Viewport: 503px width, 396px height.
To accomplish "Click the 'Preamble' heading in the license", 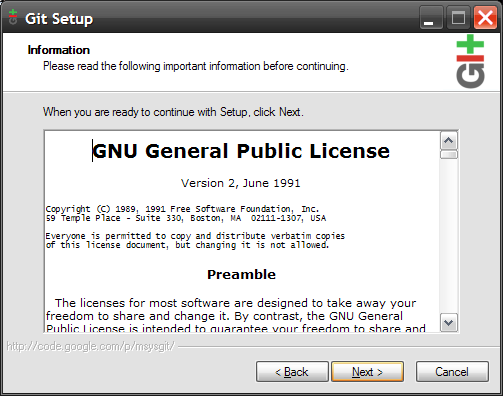I will tap(241, 274).
